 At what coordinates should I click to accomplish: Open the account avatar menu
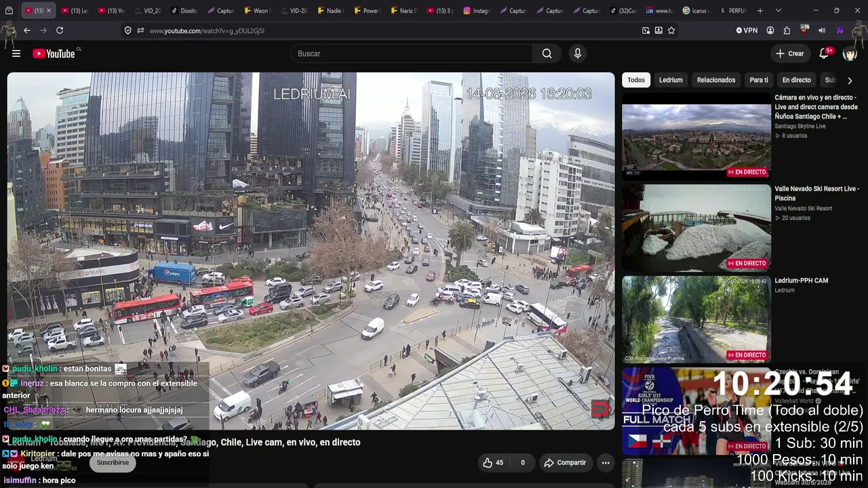pyautogui.click(x=850, y=54)
